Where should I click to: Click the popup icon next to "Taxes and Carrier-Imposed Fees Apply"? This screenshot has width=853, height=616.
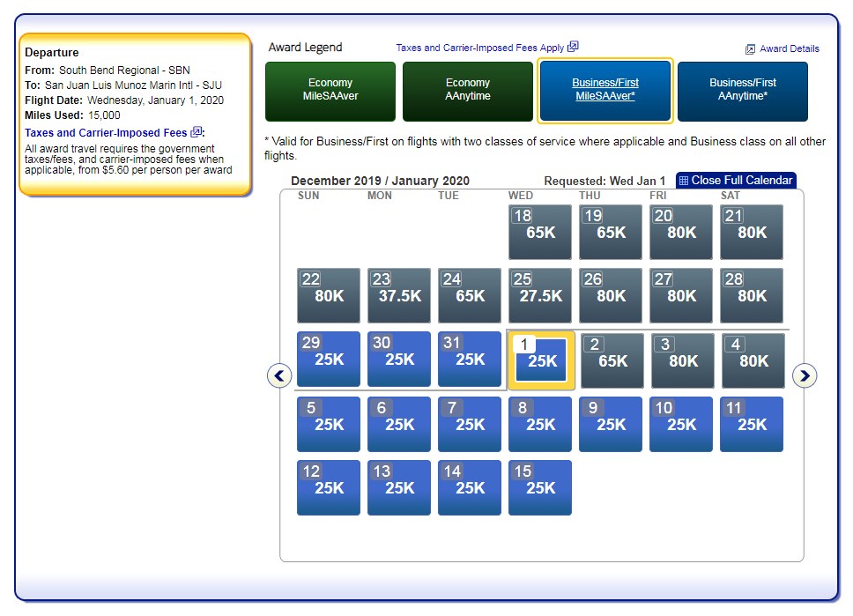[x=574, y=47]
